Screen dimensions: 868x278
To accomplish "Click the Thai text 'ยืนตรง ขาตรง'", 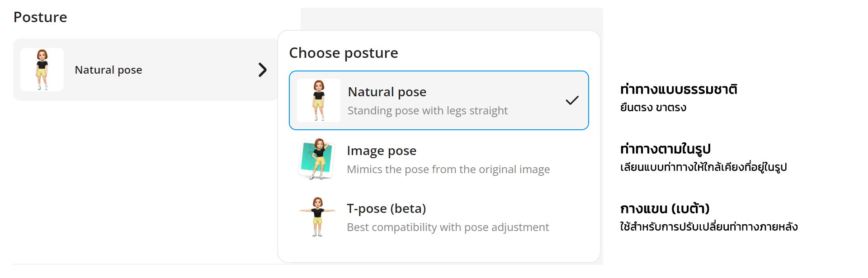I will [x=653, y=108].
